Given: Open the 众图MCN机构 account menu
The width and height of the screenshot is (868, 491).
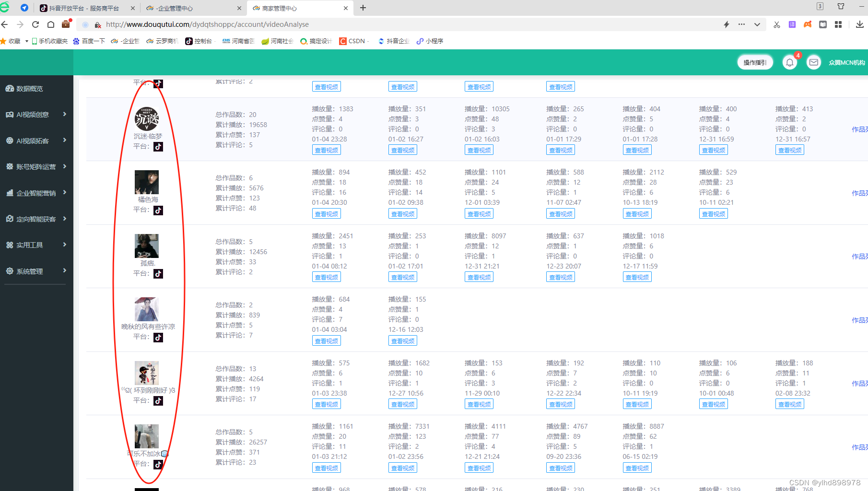Looking at the screenshot, I should [847, 62].
